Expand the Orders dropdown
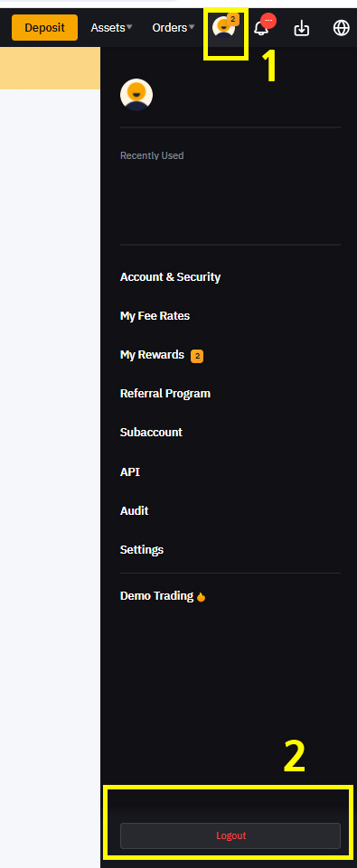Viewport: 357px width, 868px height. pyautogui.click(x=174, y=27)
